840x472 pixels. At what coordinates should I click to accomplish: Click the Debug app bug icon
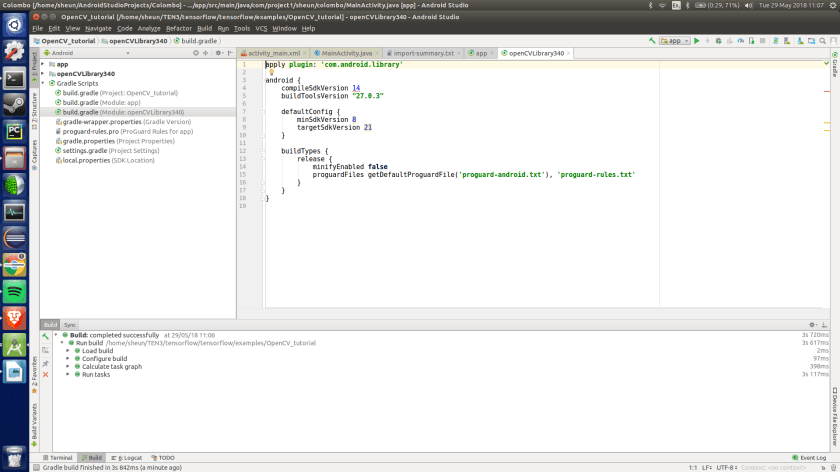pyautogui.click(x=720, y=41)
